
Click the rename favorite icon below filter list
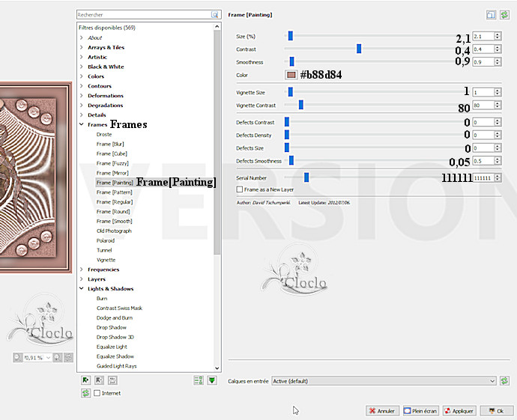pos(112,380)
